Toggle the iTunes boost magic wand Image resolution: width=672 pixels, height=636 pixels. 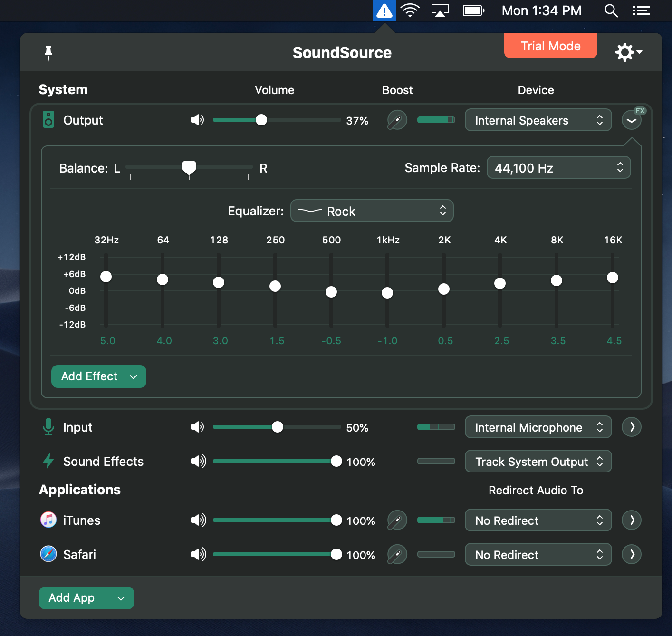click(397, 520)
